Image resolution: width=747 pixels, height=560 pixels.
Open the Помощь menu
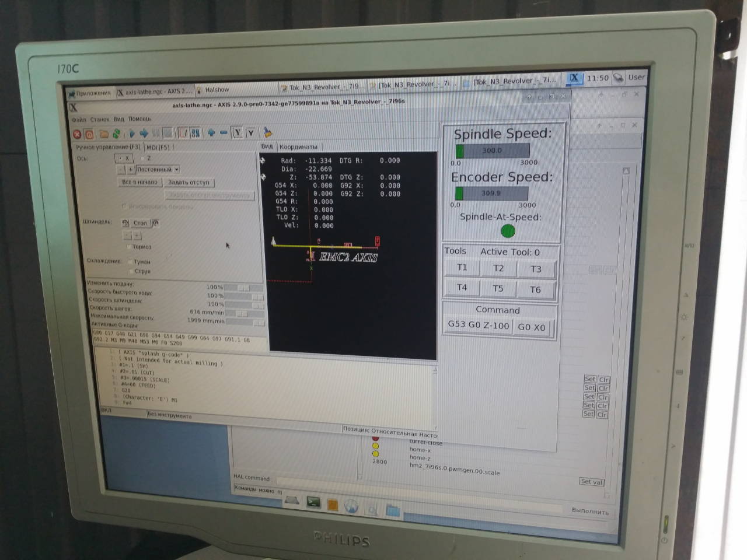tap(139, 118)
